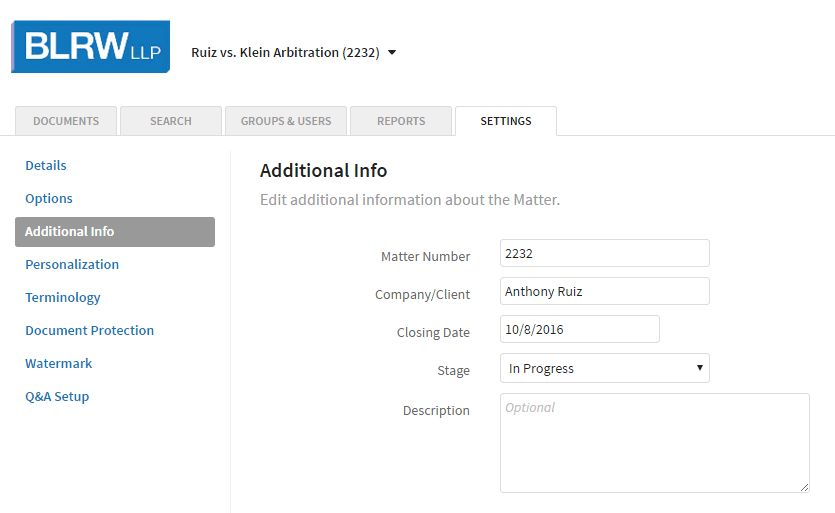Viewport: 835px width, 513px height.
Task: Select the Settings tab
Action: [505, 121]
